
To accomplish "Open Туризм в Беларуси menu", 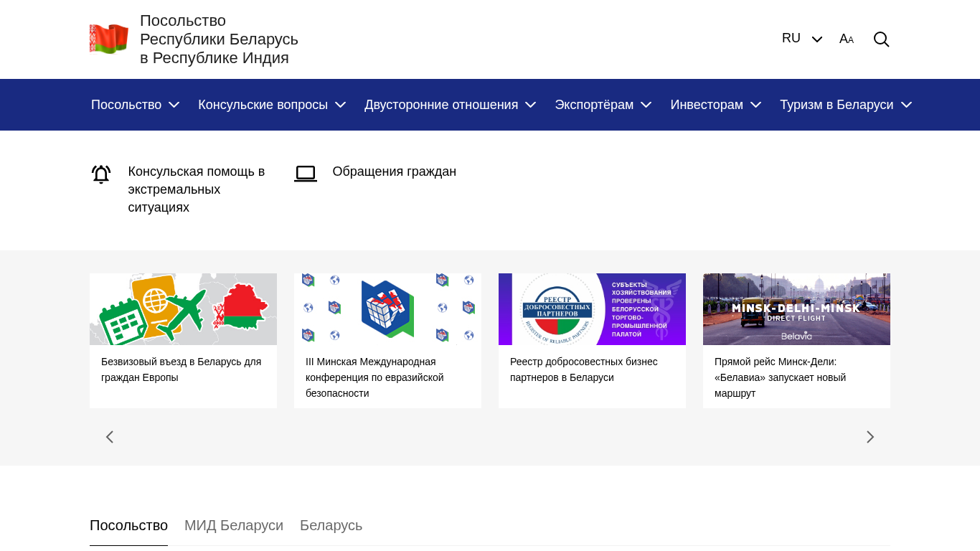I will (845, 105).
